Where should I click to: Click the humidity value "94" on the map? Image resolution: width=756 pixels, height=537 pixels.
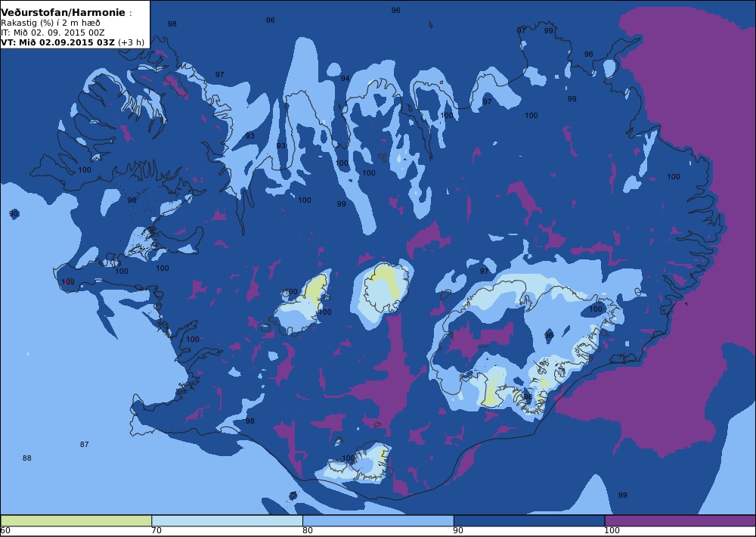[x=345, y=78]
